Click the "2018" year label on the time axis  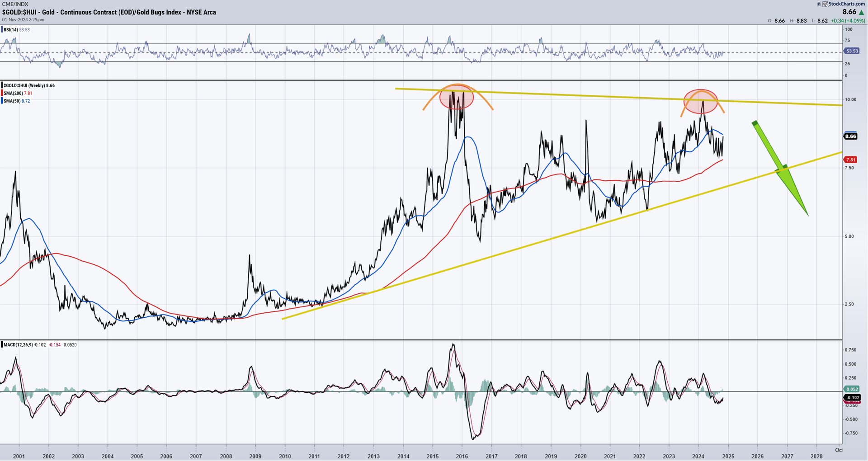(x=521, y=456)
